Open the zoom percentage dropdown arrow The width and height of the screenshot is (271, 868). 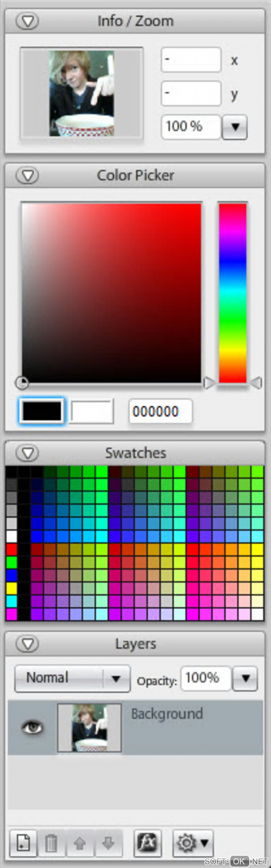(x=235, y=127)
